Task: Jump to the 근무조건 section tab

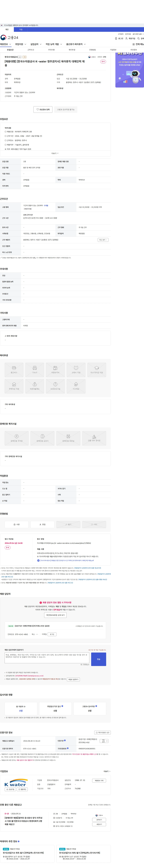Action: [x=31, y=50]
